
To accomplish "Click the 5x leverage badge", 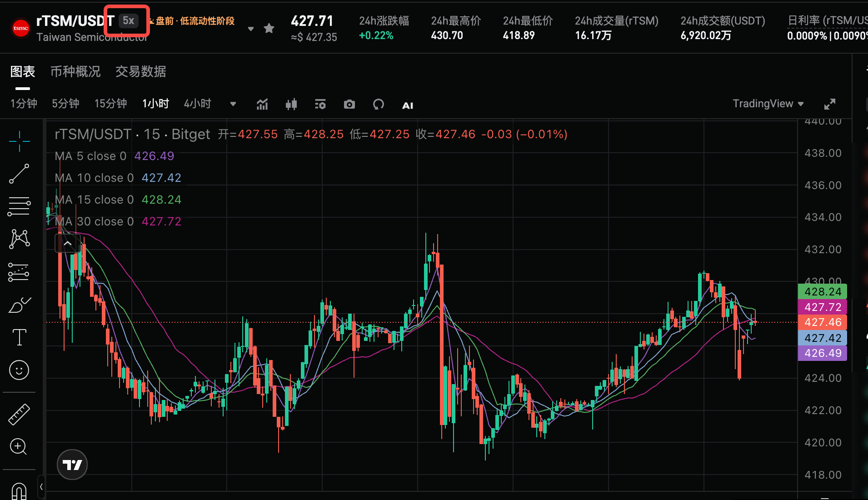I will pos(129,20).
